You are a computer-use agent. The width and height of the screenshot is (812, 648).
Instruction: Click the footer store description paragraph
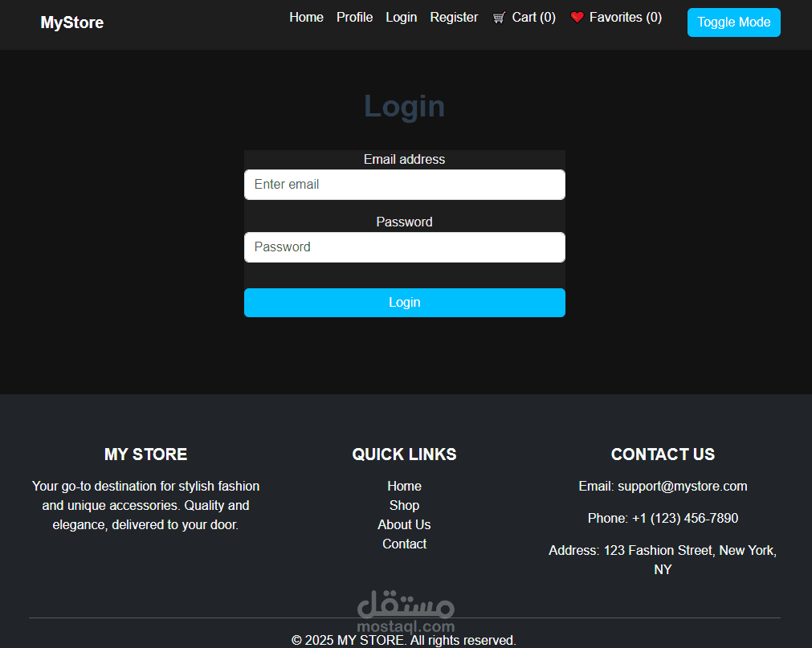point(145,505)
